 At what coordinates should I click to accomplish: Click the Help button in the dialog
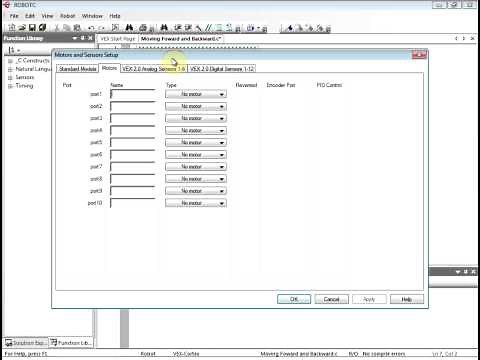click(407, 299)
